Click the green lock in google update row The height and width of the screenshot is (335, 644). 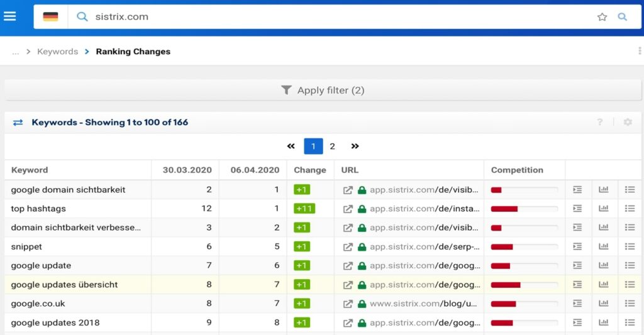pos(362,266)
